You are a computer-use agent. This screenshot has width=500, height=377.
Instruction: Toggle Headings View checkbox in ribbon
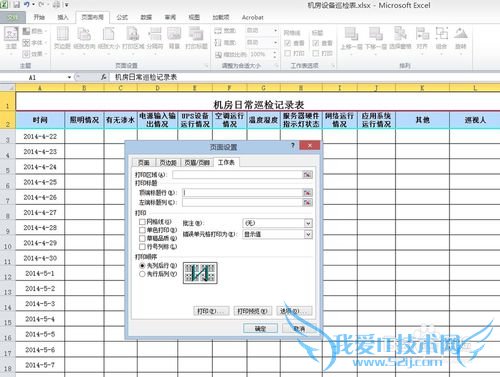(316, 43)
